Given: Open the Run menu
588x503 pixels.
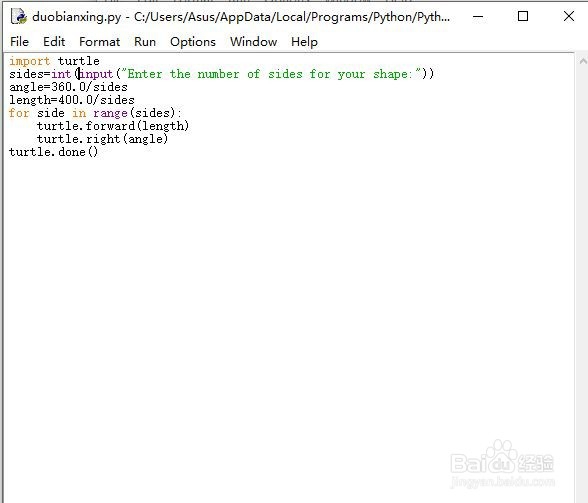Looking at the screenshot, I should [x=145, y=42].
